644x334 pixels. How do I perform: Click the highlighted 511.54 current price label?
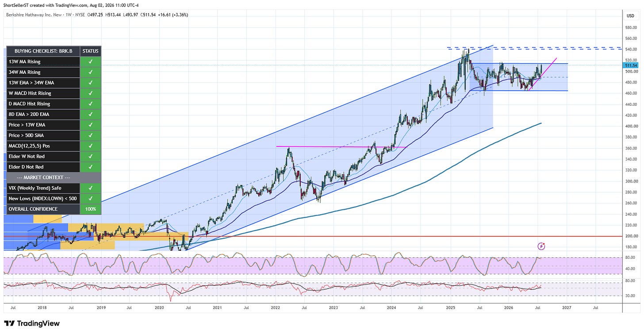[630, 65]
